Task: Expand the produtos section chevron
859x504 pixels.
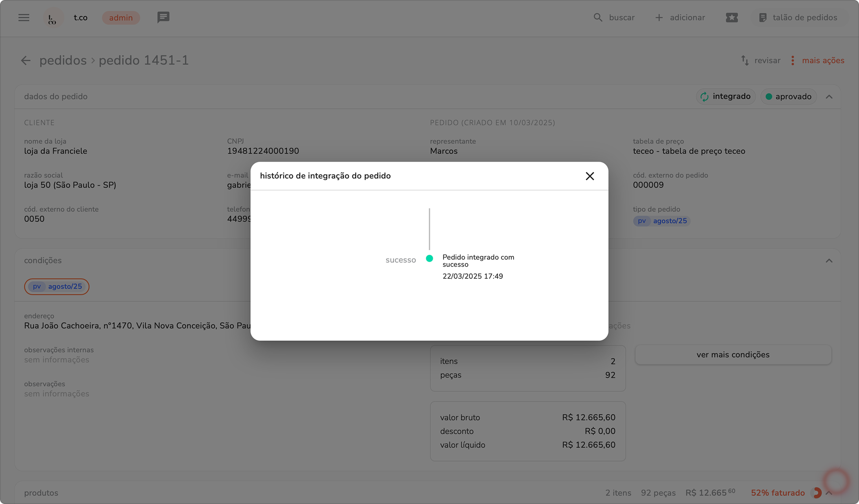Action: pyautogui.click(x=830, y=493)
